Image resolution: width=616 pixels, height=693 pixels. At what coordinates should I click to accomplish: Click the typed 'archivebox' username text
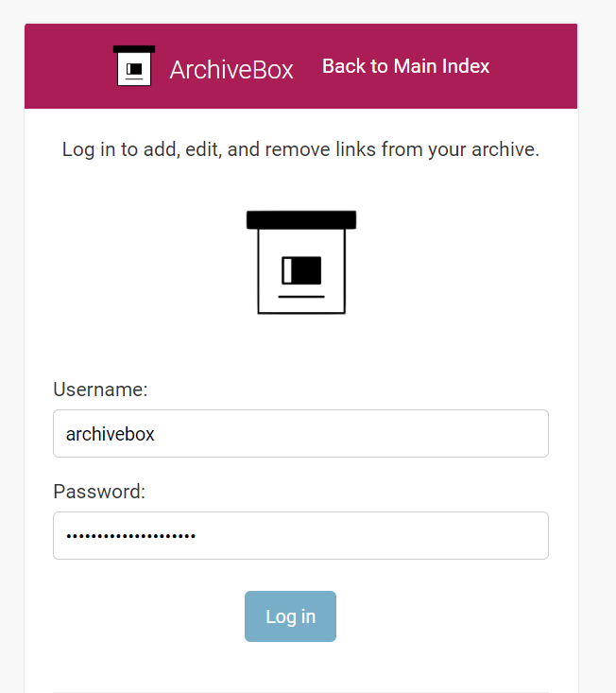[110, 435]
